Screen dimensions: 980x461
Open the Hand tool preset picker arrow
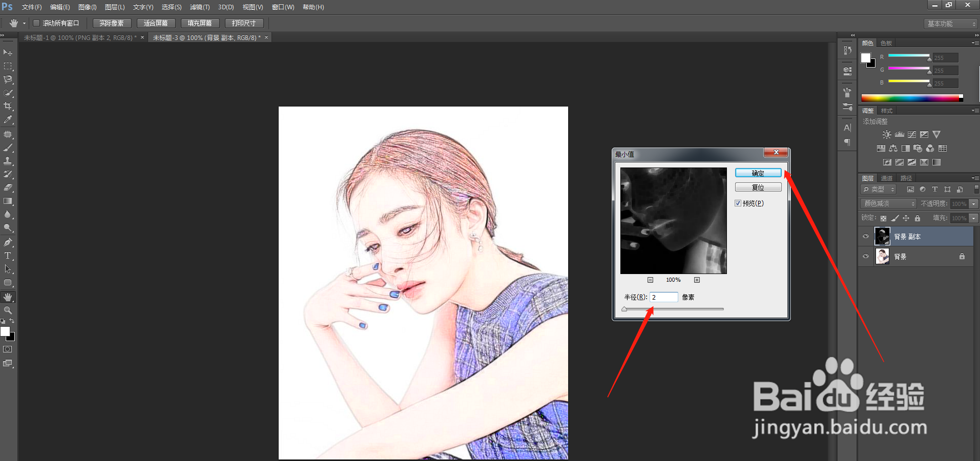[24, 24]
